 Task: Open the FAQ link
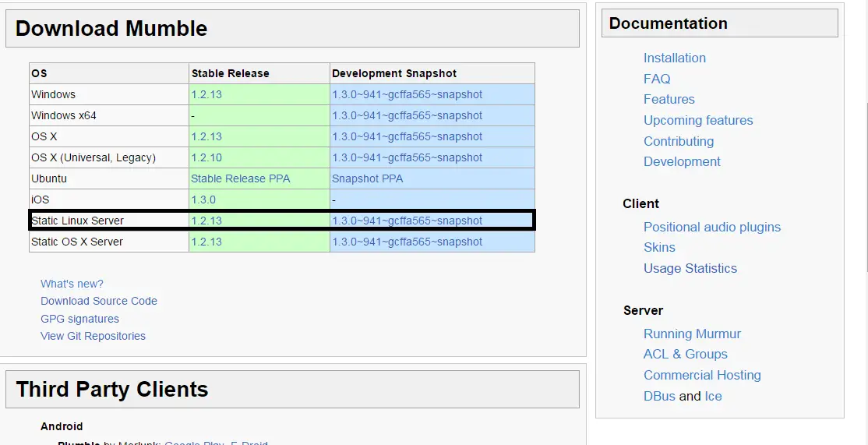[657, 79]
